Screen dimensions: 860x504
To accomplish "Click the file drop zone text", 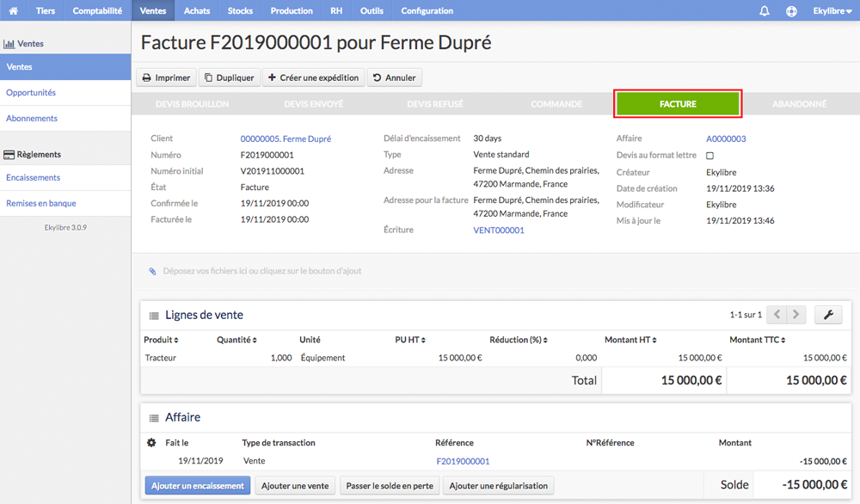I will (x=262, y=271).
